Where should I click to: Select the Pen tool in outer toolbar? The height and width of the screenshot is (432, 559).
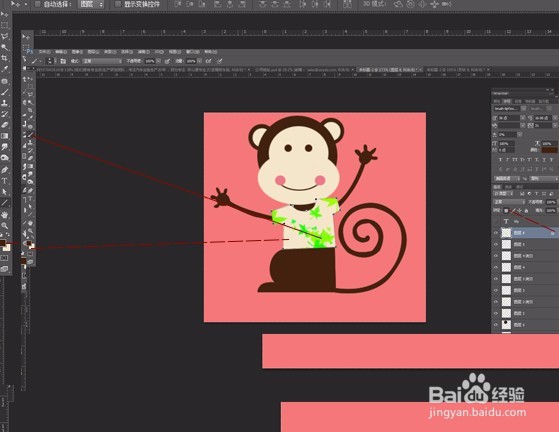point(5,170)
